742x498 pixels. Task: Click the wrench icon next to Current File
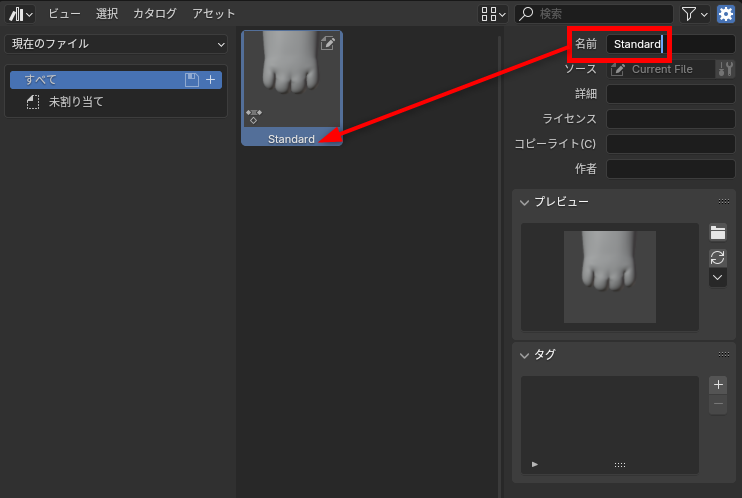pos(726,69)
